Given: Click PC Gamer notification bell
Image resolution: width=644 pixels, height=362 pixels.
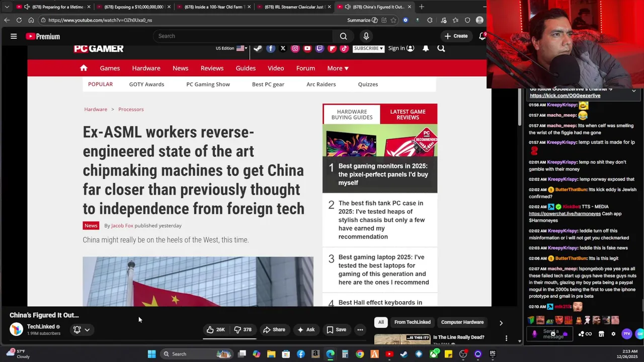Looking at the screenshot, I should click(426, 48).
